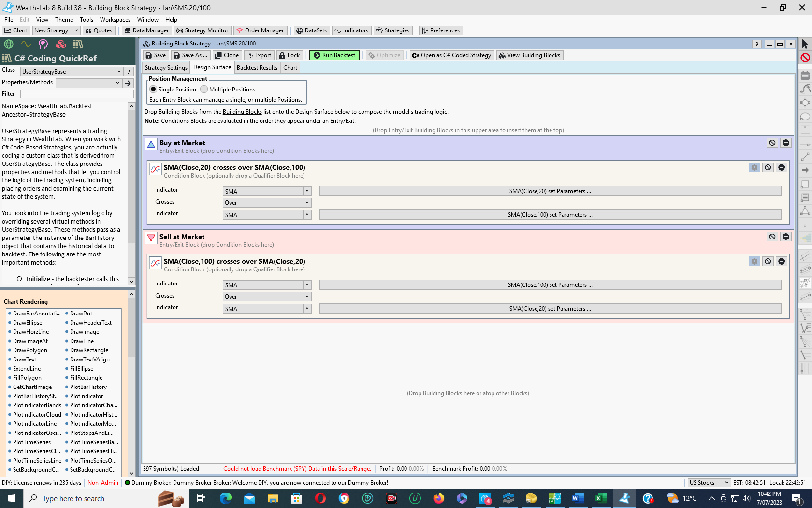This screenshot has width=812, height=508.
Task: Disable the Buy at Market block
Action: tap(772, 143)
